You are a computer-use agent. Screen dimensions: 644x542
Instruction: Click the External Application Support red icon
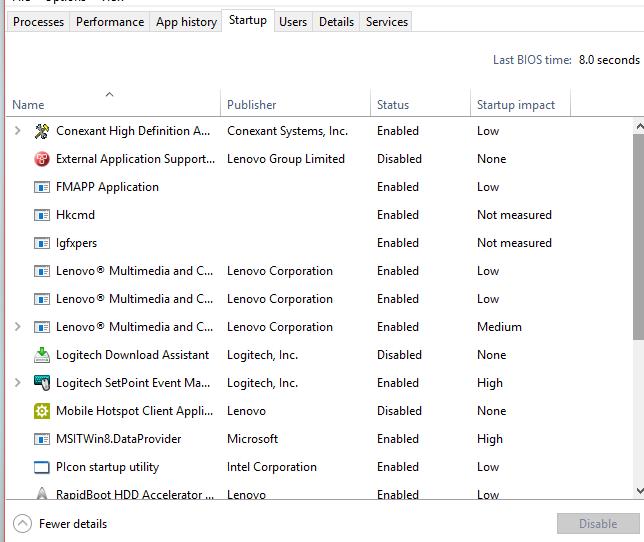coord(42,159)
